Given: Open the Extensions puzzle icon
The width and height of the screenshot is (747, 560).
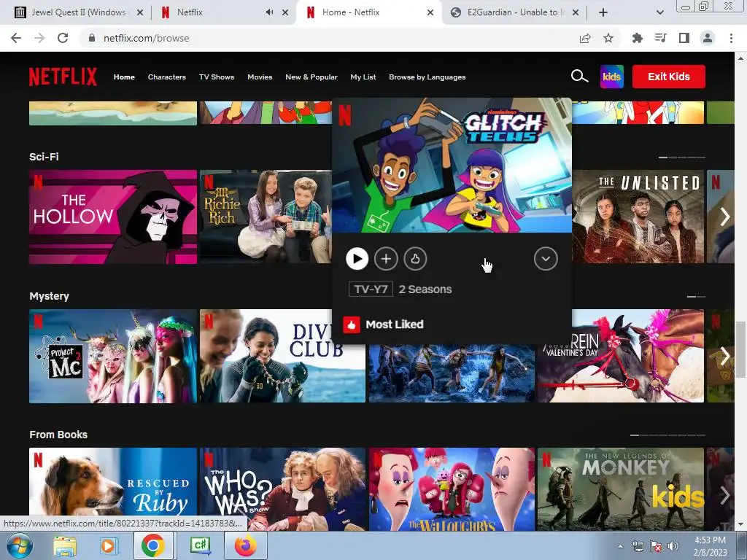Looking at the screenshot, I should tap(637, 38).
